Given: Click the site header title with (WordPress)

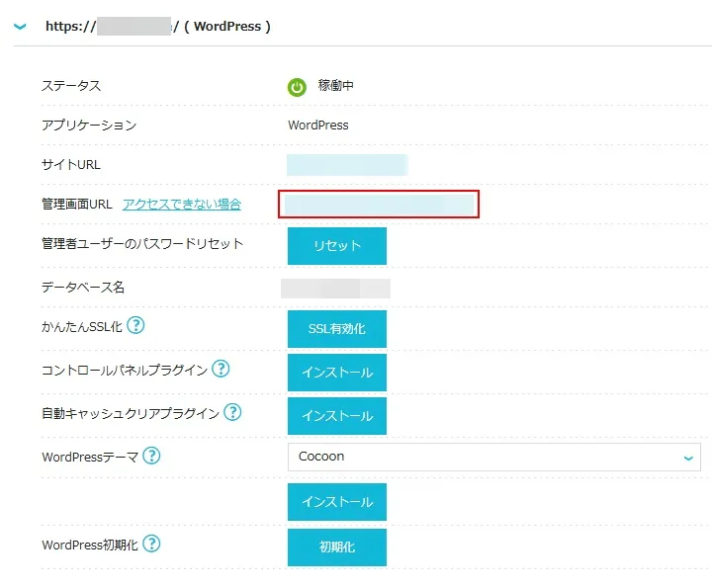Looking at the screenshot, I should point(158,27).
